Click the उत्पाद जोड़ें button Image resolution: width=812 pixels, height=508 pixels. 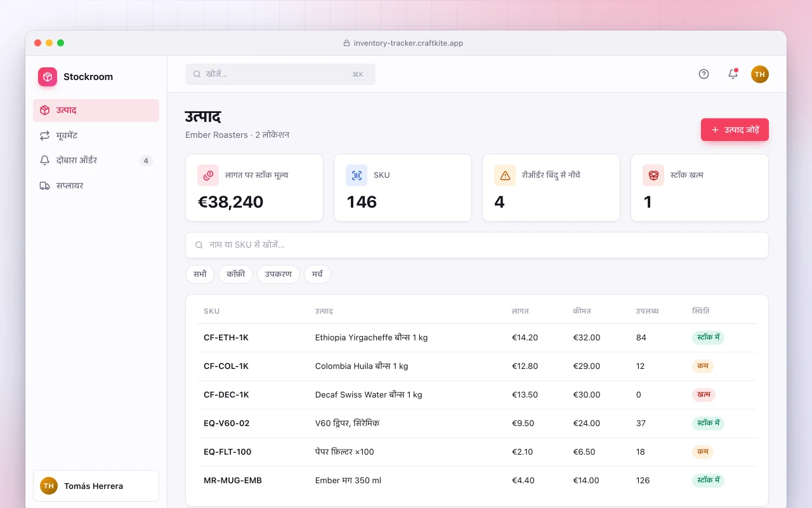(x=735, y=130)
